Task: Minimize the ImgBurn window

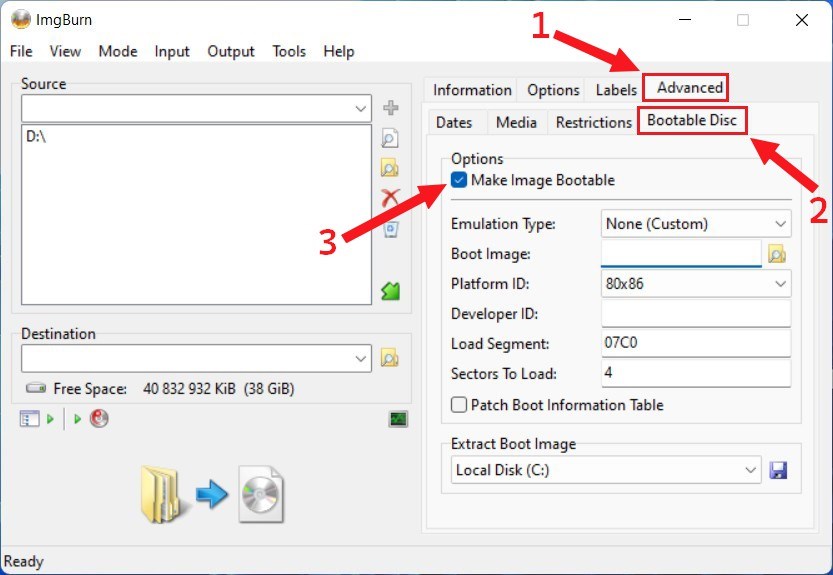Action: click(x=685, y=20)
